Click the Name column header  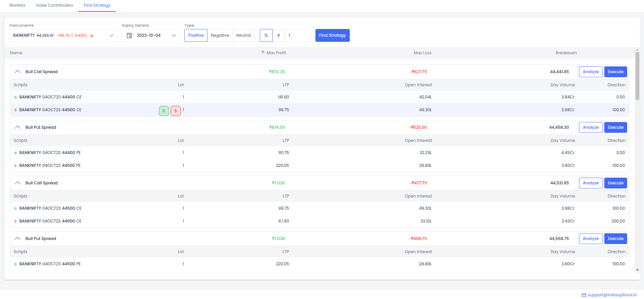point(16,53)
